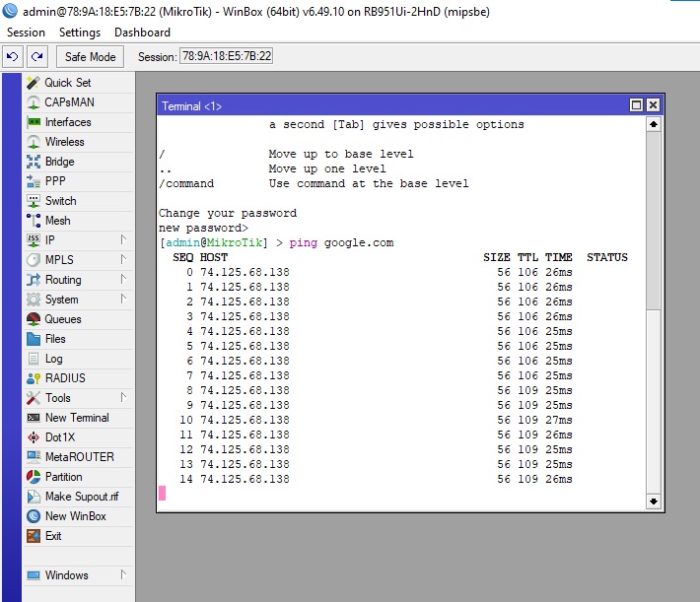Open New Terminal label
Screen dimensions: 700x602
coord(77,418)
